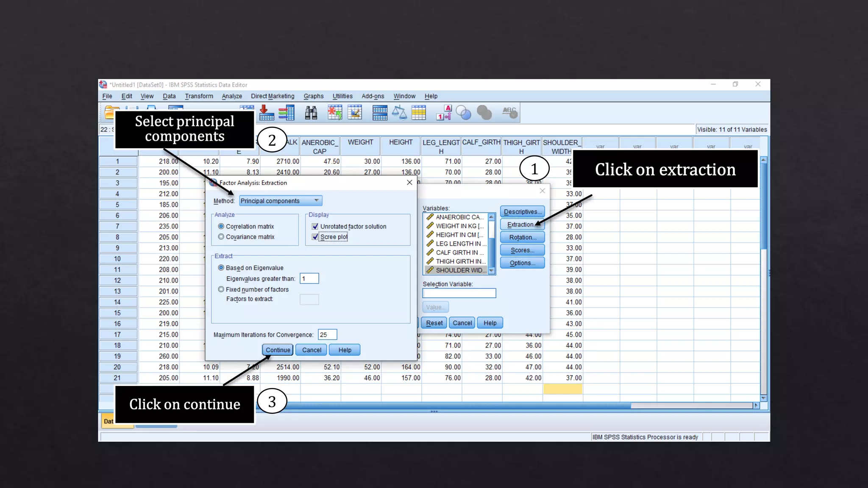868x488 pixels.
Task: Open the Analyze menu
Action: pyautogui.click(x=232, y=96)
